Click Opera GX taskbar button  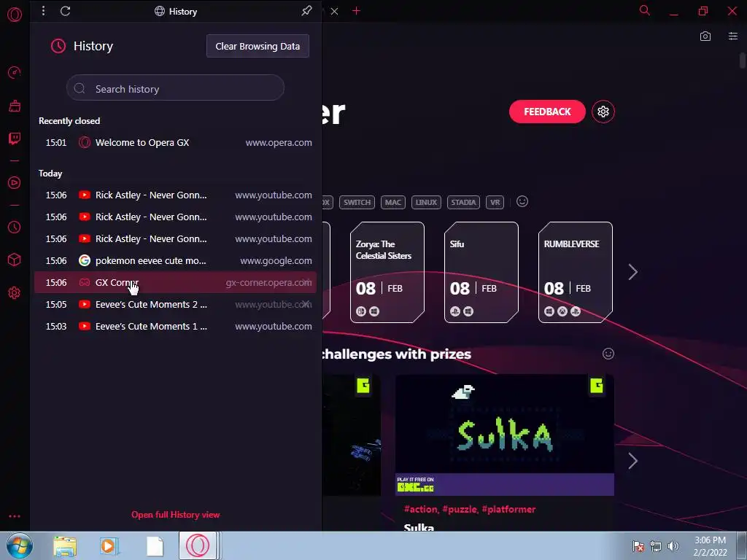pos(198,545)
